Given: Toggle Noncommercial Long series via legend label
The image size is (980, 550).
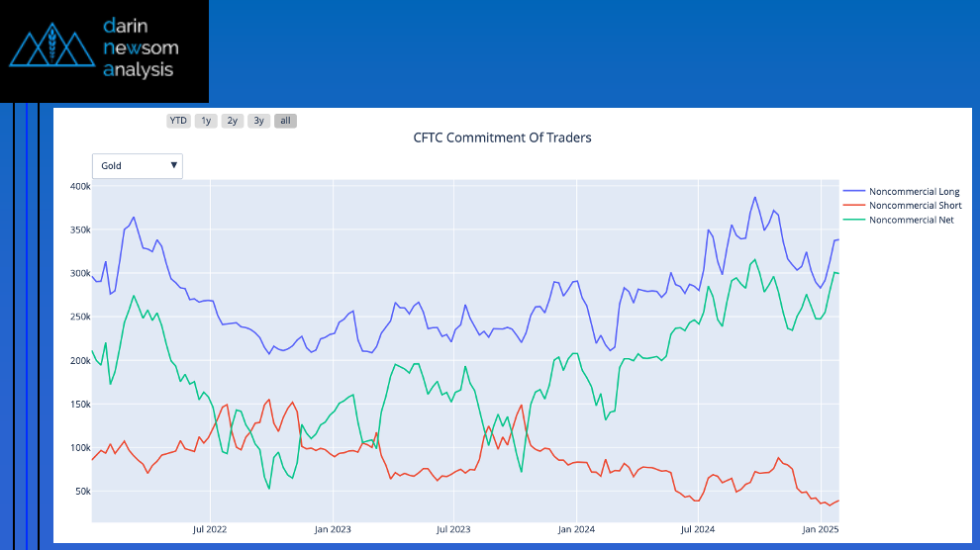Looking at the screenshot, I should click(x=914, y=191).
